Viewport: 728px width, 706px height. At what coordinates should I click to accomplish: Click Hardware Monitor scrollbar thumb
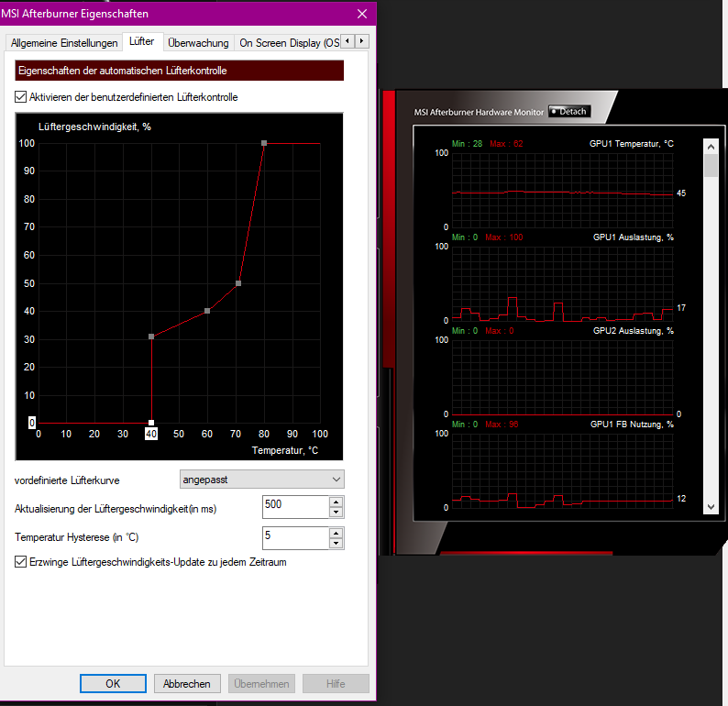click(711, 166)
